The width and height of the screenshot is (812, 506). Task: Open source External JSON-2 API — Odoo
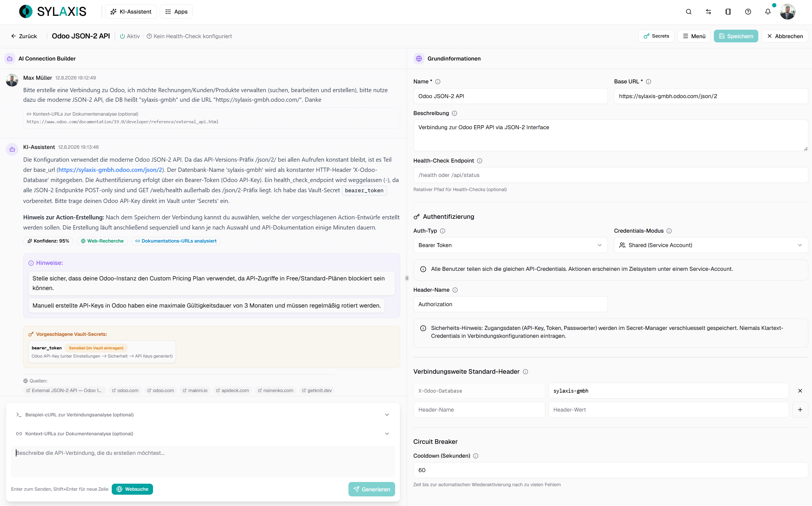click(x=64, y=391)
